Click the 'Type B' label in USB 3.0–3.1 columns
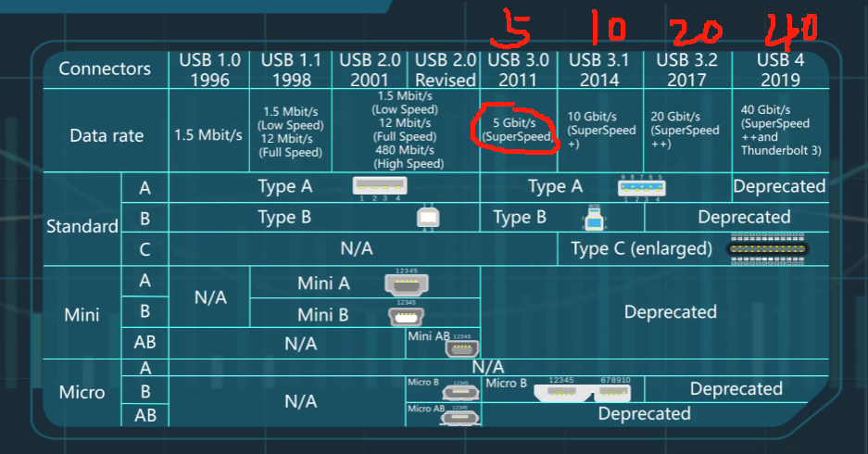868x454 pixels. coord(520,218)
